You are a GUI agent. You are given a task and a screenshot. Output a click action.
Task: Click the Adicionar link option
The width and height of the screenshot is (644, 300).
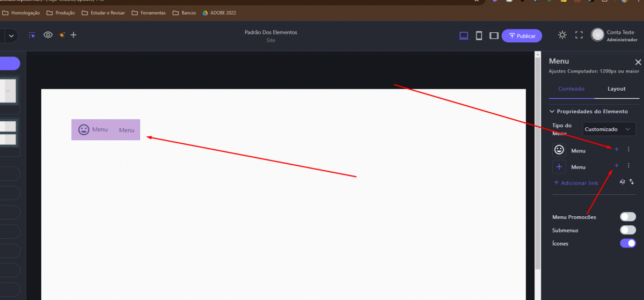pyautogui.click(x=576, y=183)
